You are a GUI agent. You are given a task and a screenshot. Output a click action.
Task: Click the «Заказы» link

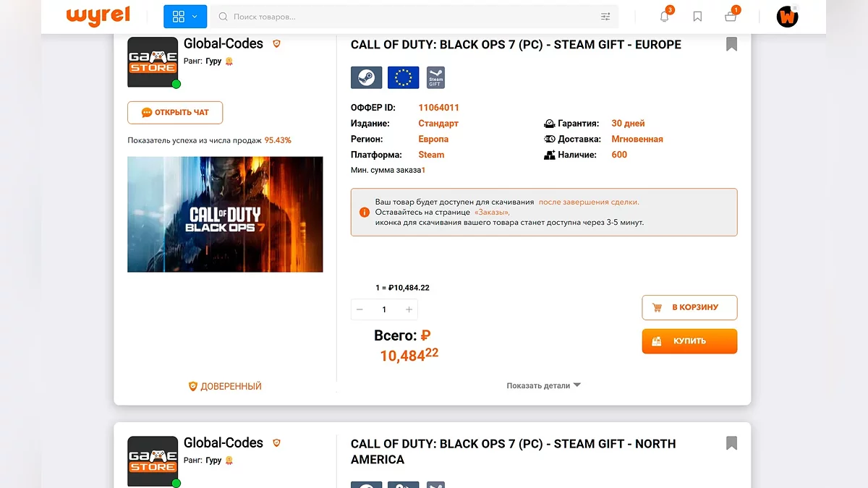(x=492, y=213)
